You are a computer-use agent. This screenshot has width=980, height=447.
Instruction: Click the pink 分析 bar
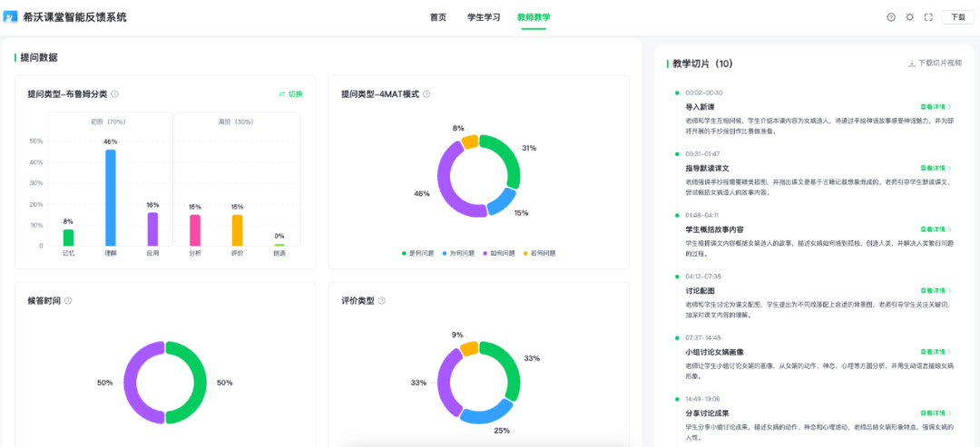pos(195,230)
